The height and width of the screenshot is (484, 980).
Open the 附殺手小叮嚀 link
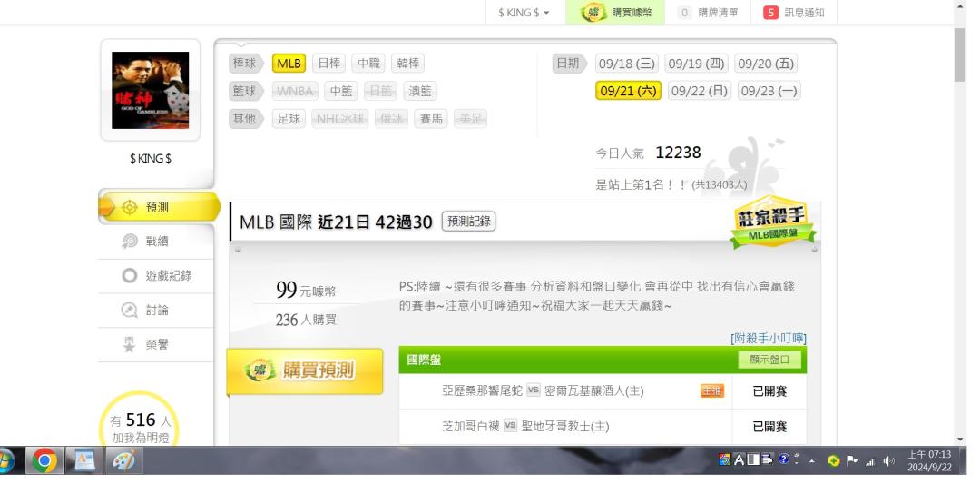[769, 339]
